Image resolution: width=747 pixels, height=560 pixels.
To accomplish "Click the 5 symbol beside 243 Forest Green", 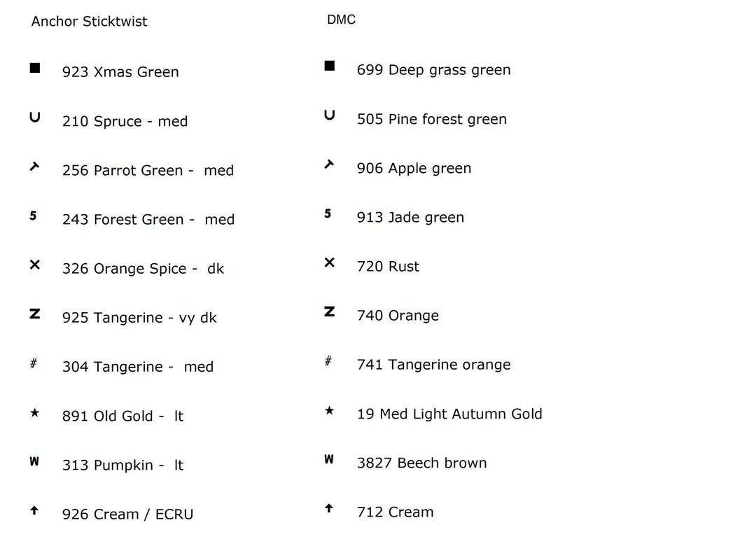I will (x=33, y=216).
